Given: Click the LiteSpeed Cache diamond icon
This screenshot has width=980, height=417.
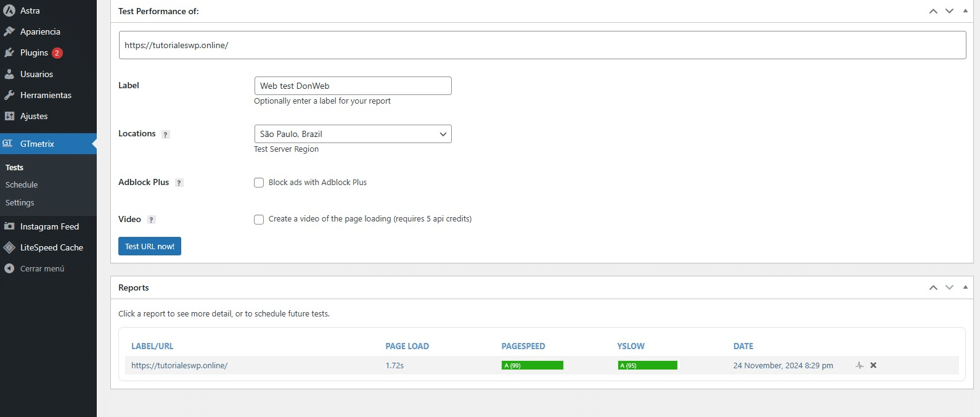Looking at the screenshot, I should [x=9, y=247].
